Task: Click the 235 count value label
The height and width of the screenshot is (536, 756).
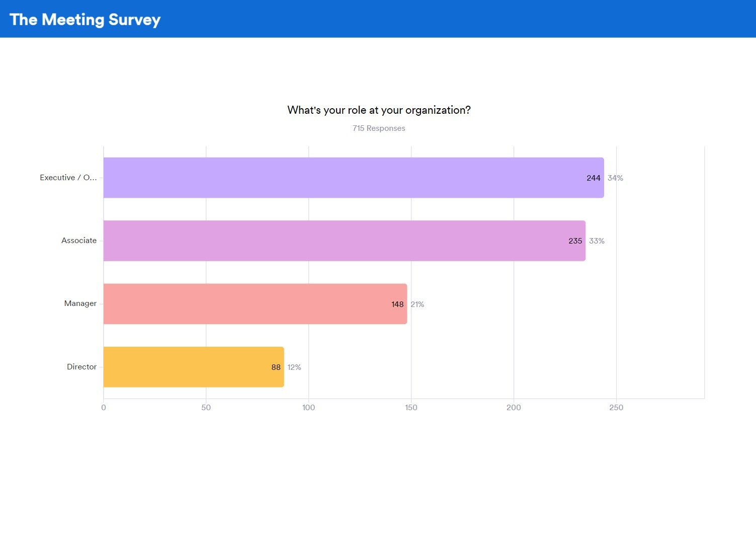Action: [x=575, y=241]
